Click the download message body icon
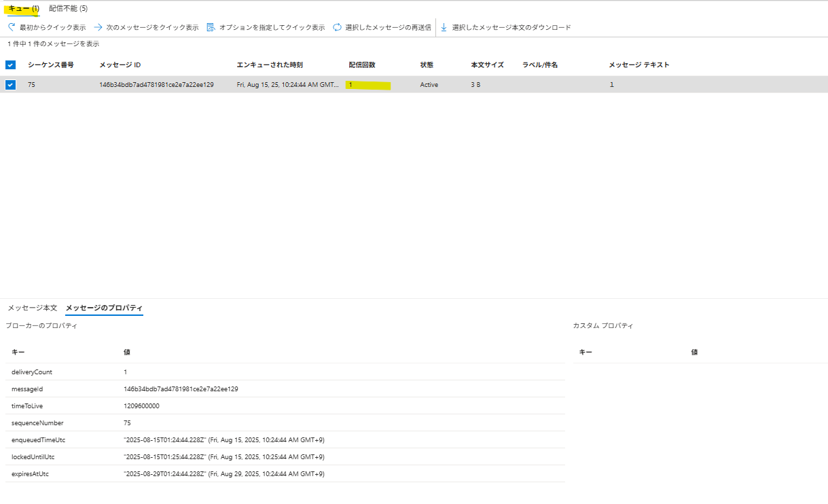The width and height of the screenshot is (828, 504). click(444, 27)
